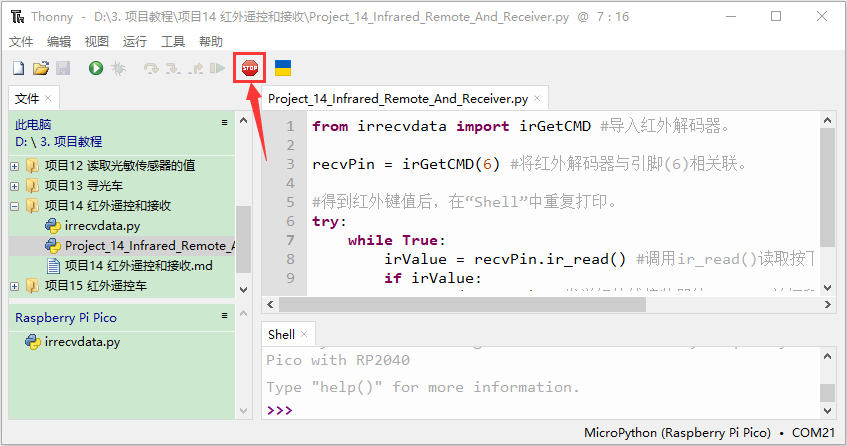Collapse the 项目14 红外遥控和接收 folder
The height and width of the screenshot is (446, 847).
pos(15,206)
